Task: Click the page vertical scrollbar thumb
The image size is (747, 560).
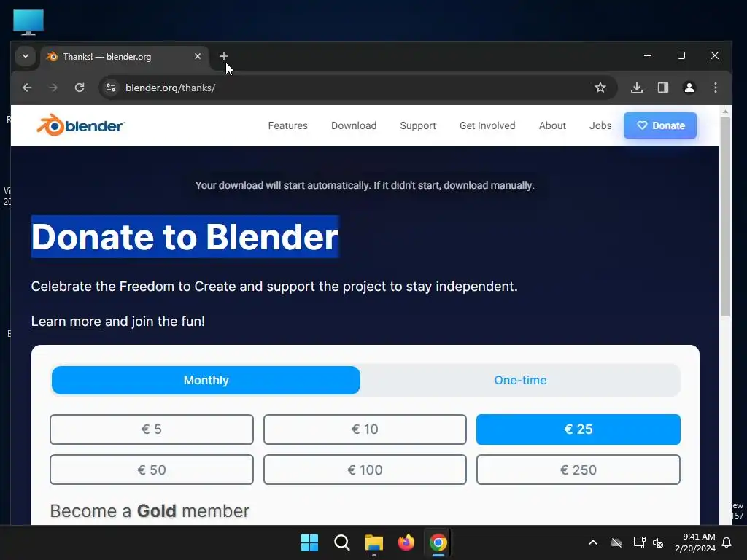Action: click(725, 217)
